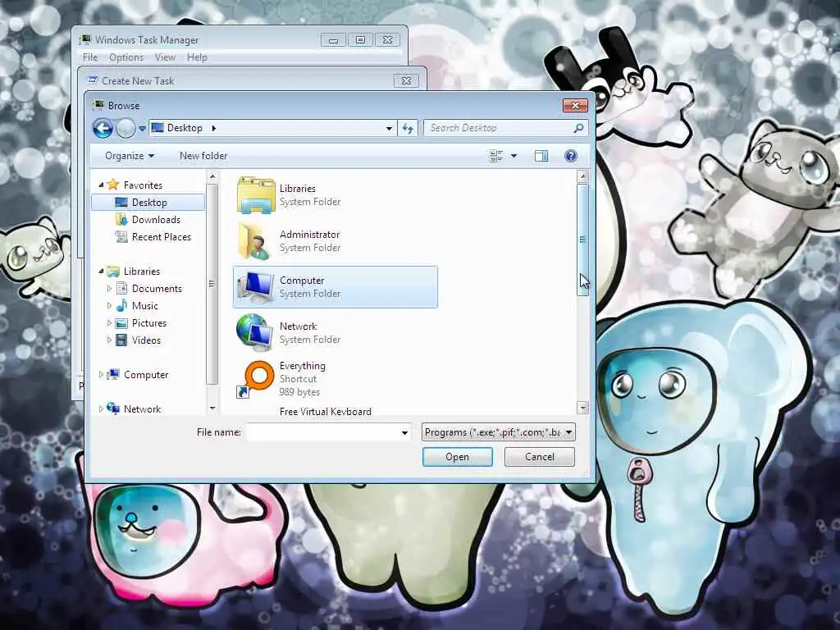Click the Recent Places icon in sidebar

[x=121, y=237]
